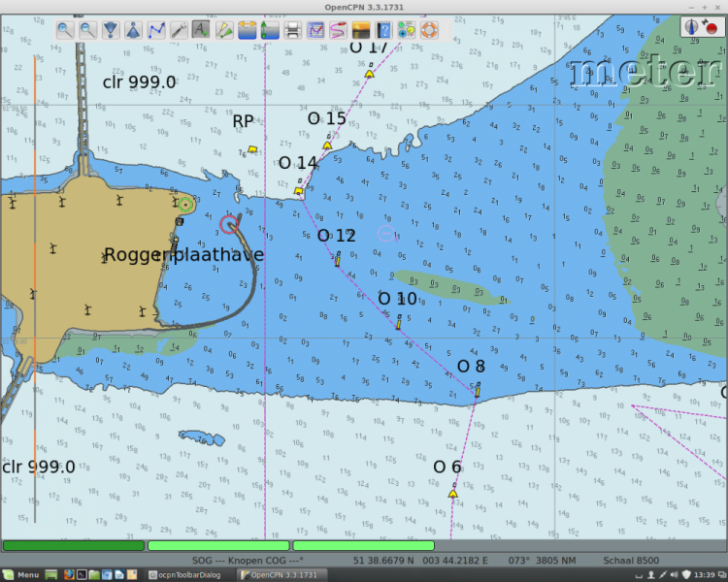Click the Zoom In magnifier tool
The width and height of the screenshot is (728, 582).
(64, 30)
